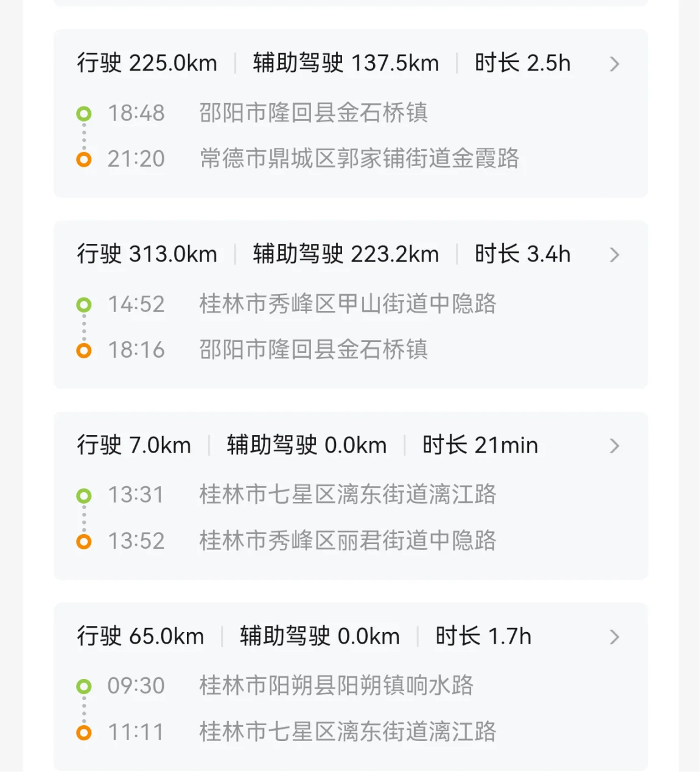Open trip with 辅助驾驶 223.2km

tap(346, 254)
